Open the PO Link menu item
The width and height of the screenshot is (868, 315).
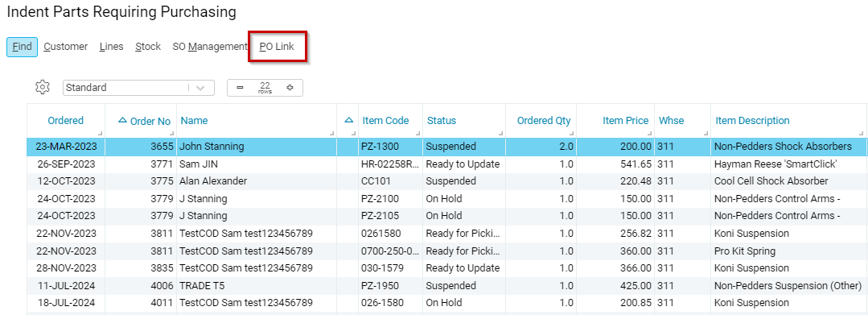click(277, 48)
